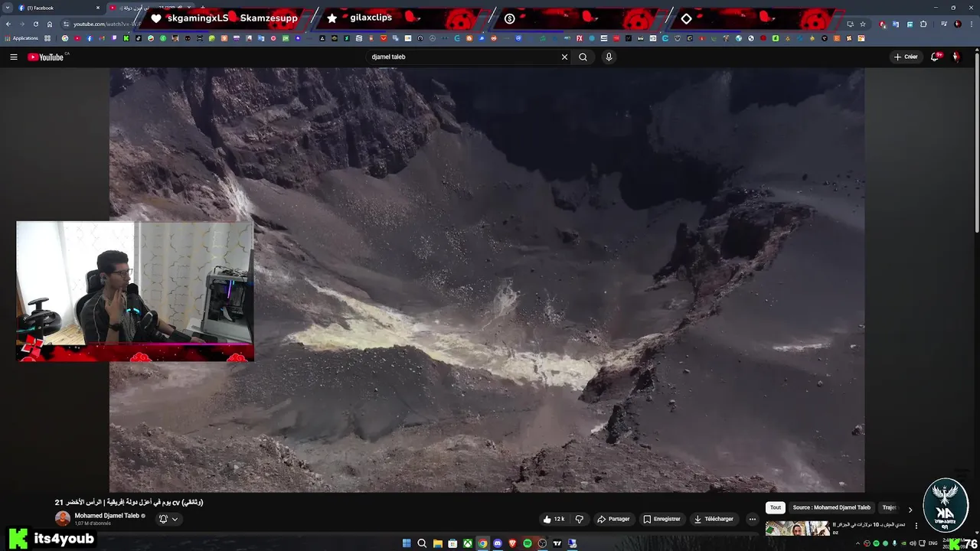Open Chrome three-dot menu
Screen dimensions: 980x551
(973, 24)
